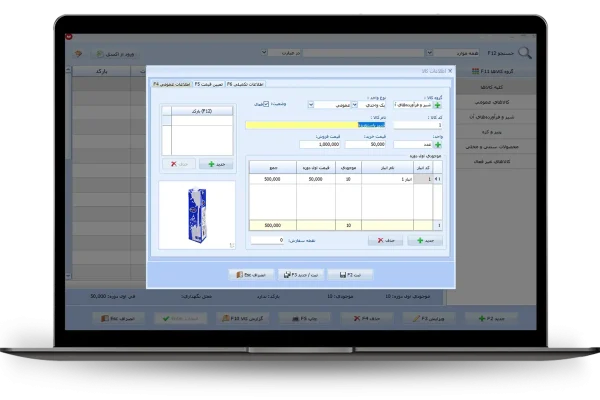The height and width of the screenshot is (400, 600).
Task: Click the delete button under barcode list
Action: click(x=179, y=164)
